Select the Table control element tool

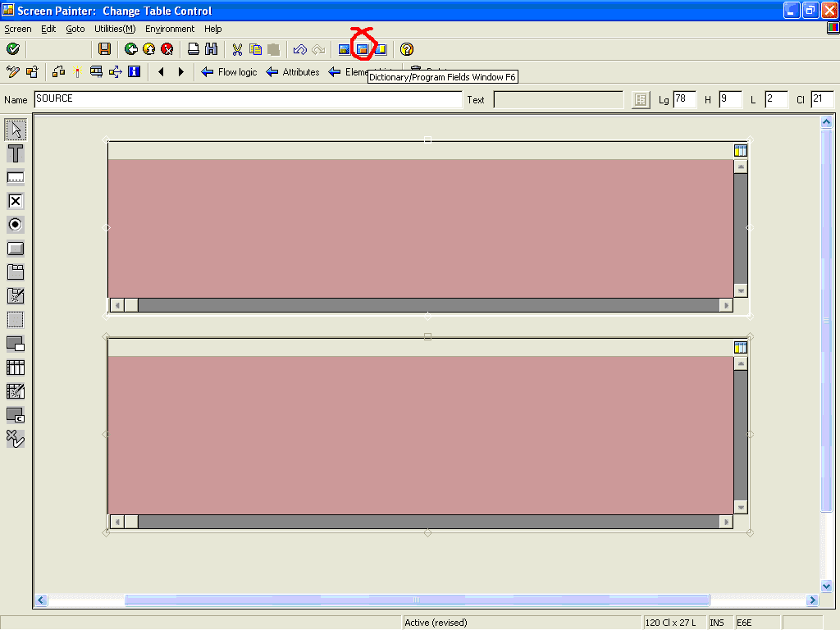[x=15, y=367]
